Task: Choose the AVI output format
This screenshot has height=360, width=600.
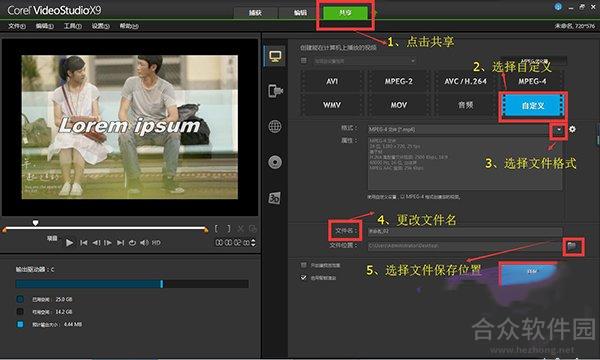Action: pyautogui.click(x=332, y=81)
